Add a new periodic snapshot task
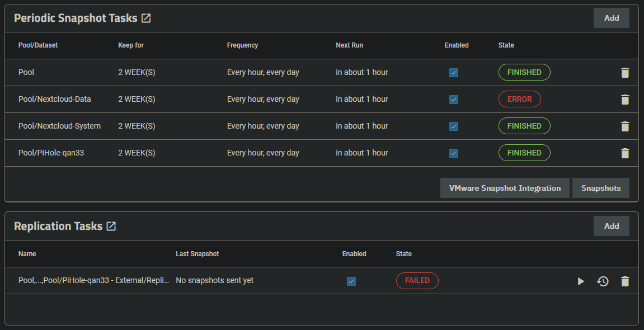This screenshot has width=644, height=330. (611, 18)
